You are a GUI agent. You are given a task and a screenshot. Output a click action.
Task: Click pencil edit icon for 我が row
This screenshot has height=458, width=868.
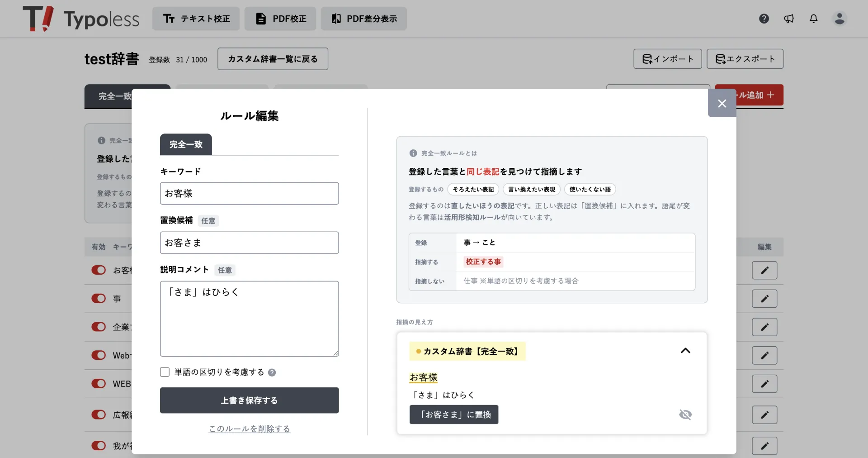click(x=764, y=446)
